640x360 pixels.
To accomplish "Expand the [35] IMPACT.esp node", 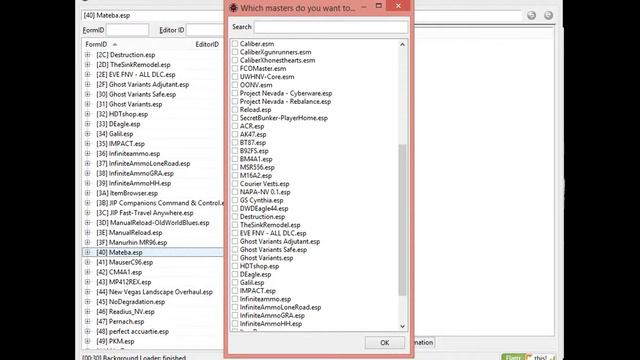I will pos(87,144).
